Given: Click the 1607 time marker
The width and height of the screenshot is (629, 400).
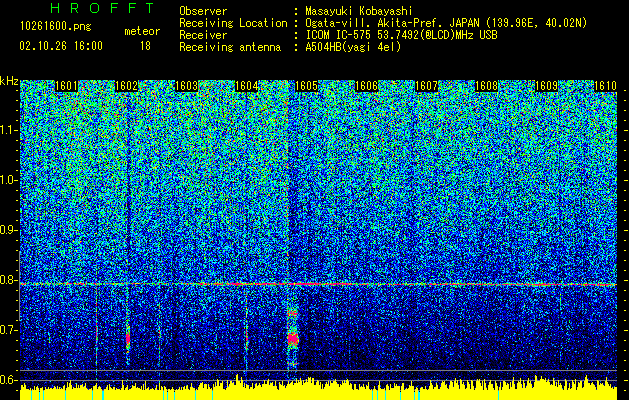Looking at the screenshot, I should (x=426, y=86).
